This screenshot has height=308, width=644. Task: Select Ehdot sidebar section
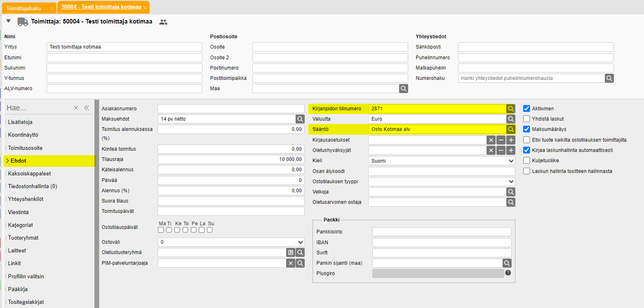[x=49, y=161]
